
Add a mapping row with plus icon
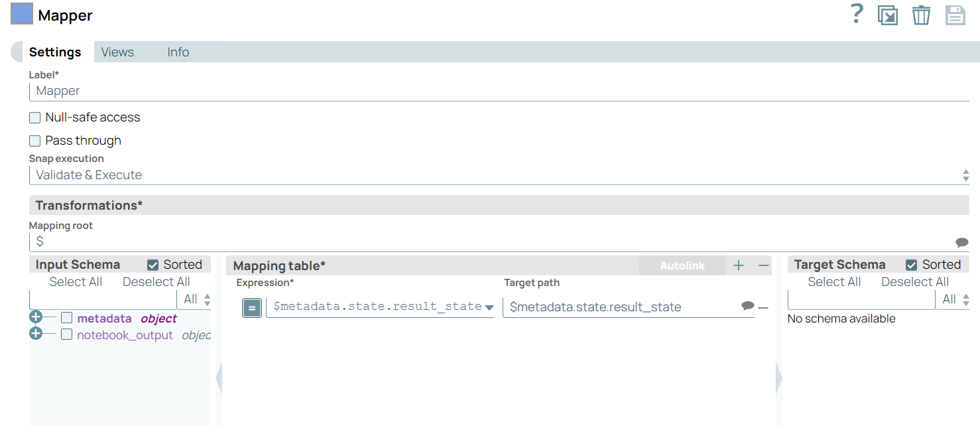coord(739,265)
